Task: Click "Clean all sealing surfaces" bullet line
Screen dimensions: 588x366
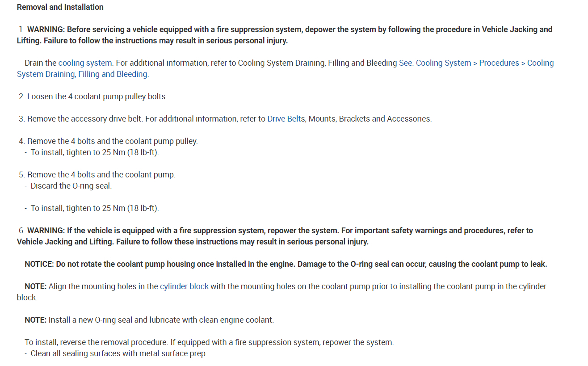Action: click(x=119, y=353)
